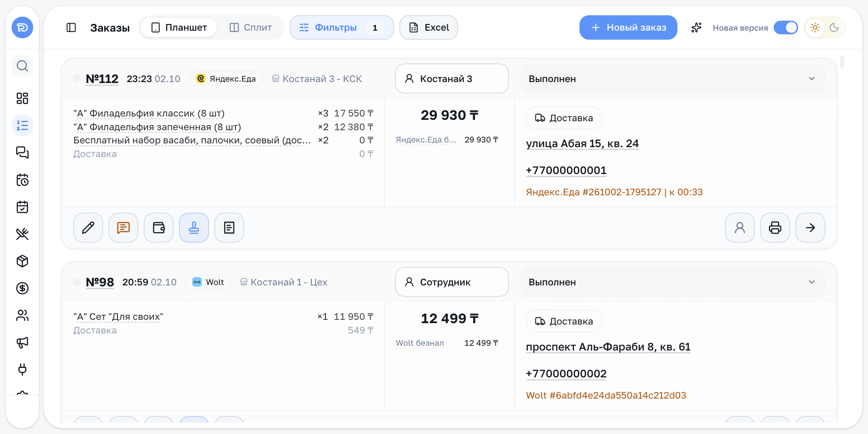The image size is (868, 434).
Task: Edit order №112 with the pencil icon
Action: point(88,228)
